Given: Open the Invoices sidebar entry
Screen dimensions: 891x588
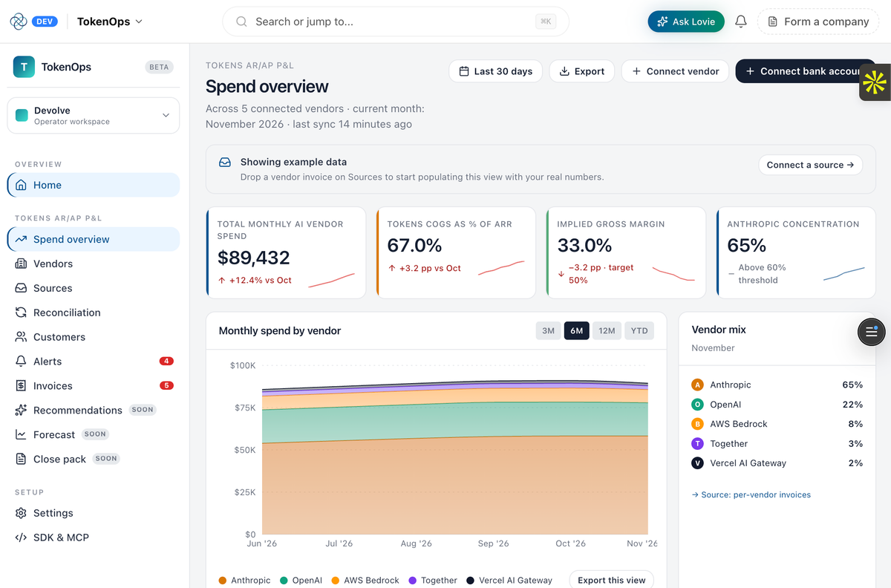Looking at the screenshot, I should pyautogui.click(x=94, y=386).
